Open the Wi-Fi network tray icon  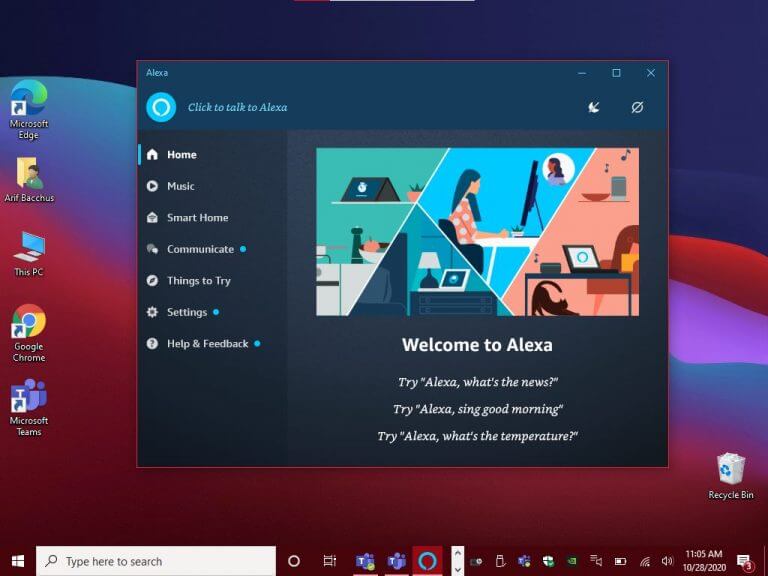click(645, 561)
